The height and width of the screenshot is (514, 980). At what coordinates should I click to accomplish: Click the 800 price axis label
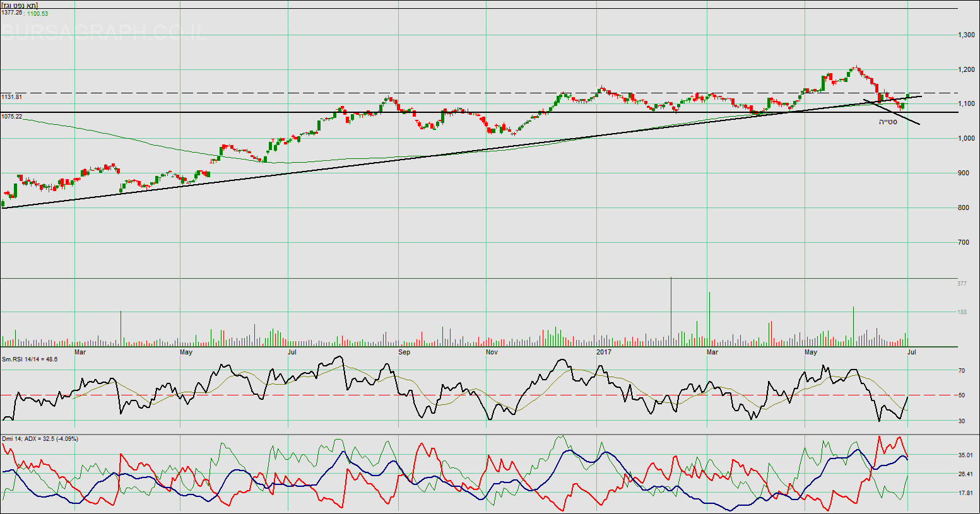(x=964, y=208)
